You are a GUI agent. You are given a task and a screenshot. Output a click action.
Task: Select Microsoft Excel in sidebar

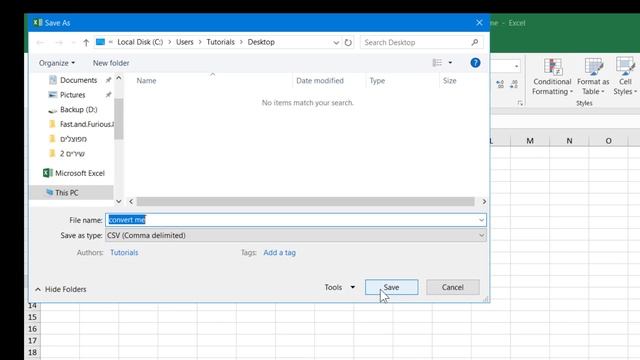tap(80, 173)
